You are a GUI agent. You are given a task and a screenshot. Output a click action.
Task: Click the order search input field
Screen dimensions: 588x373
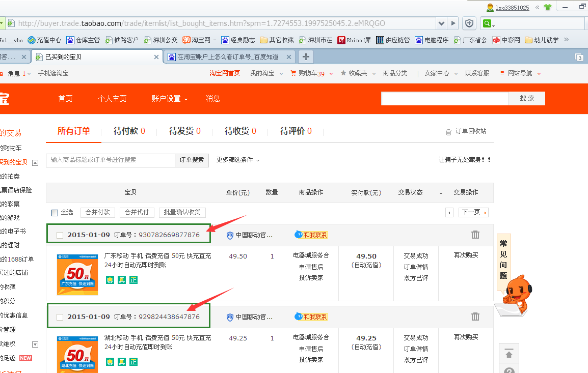coord(111,160)
